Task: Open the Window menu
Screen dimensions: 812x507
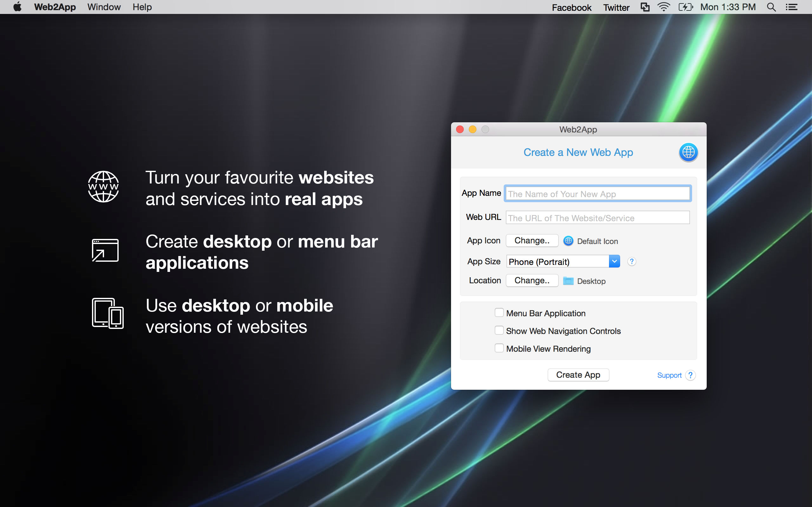Action: 103,7
